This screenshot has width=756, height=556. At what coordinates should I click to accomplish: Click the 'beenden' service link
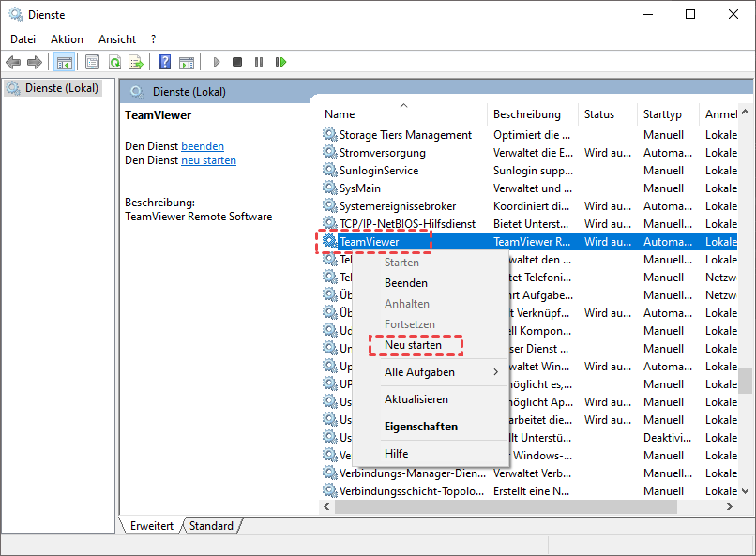coord(202,146)
